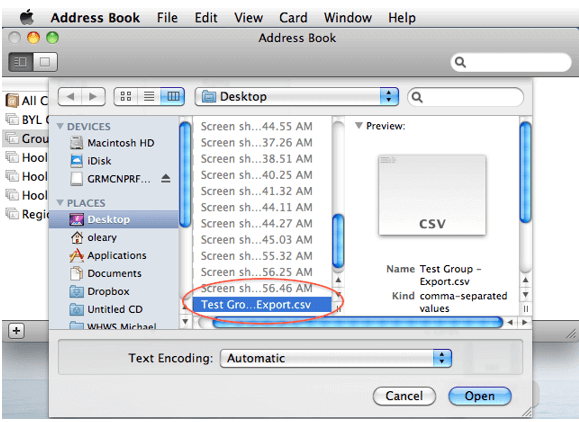Open the View menu
The height and width of the screenshot is (422, 579).
pos(248,18)
